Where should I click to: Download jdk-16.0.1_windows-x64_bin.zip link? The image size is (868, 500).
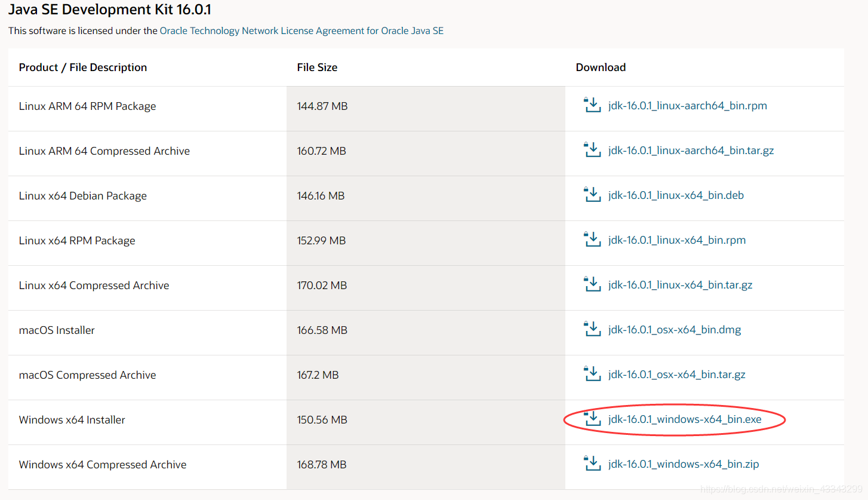tap(684, 464)
